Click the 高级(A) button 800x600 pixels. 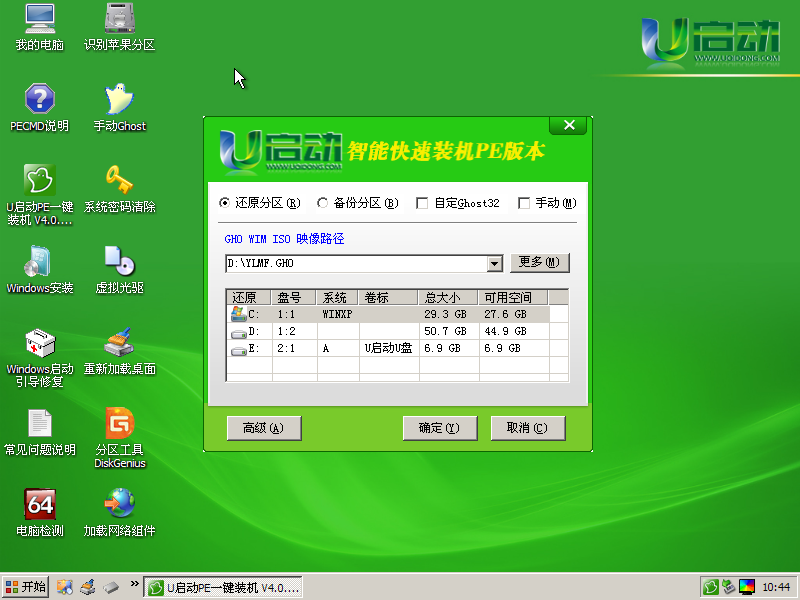pos(264,428)
